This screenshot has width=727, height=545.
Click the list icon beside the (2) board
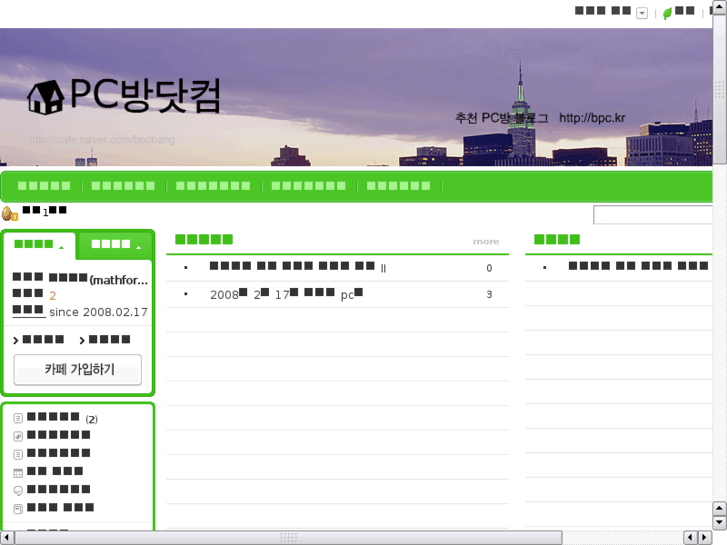pos(18,418)
